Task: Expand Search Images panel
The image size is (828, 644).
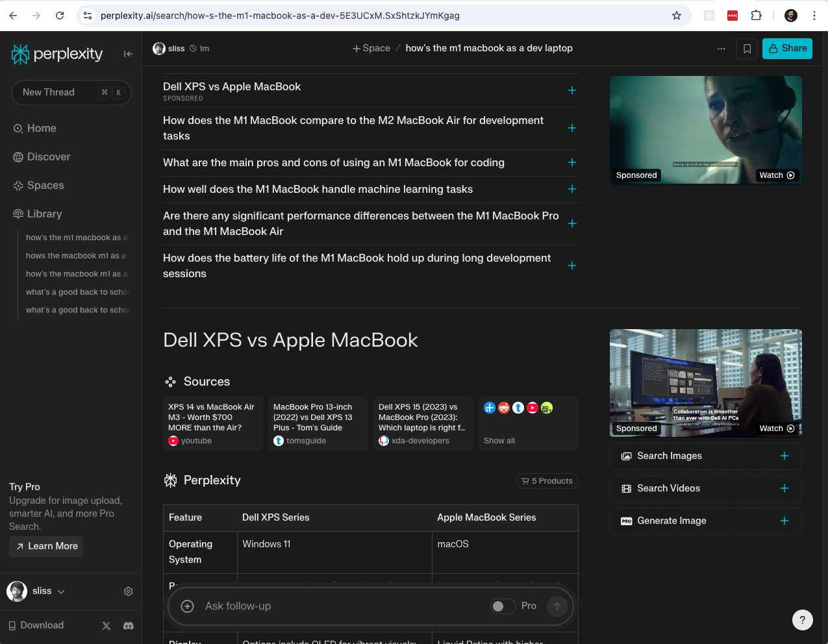Action: click(x=706, y=456)
